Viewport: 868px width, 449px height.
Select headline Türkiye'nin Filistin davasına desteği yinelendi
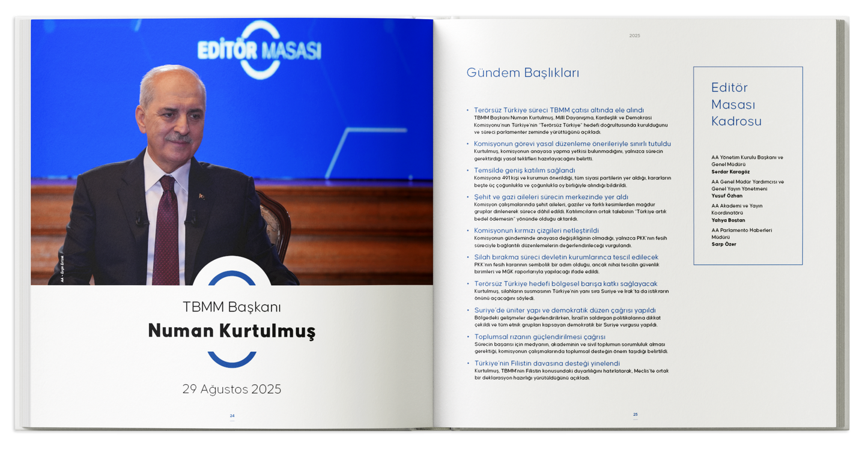point(547,364)
